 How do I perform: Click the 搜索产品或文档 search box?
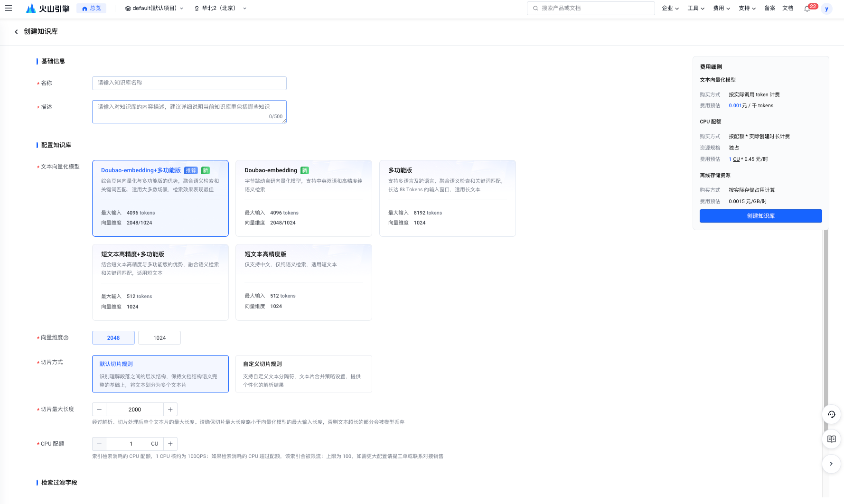coord(591,8)
